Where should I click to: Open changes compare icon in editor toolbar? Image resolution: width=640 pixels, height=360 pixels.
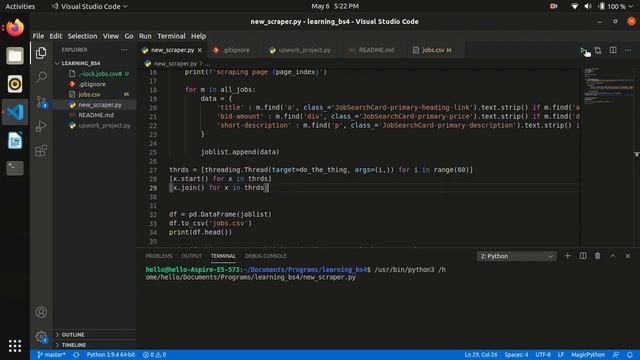(598, 50)
